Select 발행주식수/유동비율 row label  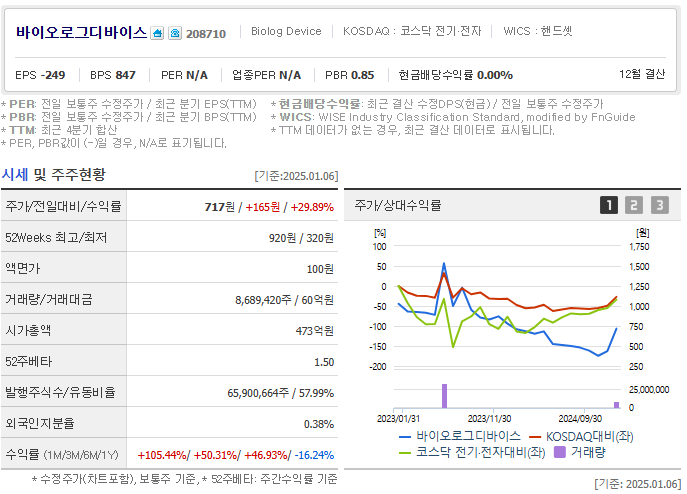[60, 392]
